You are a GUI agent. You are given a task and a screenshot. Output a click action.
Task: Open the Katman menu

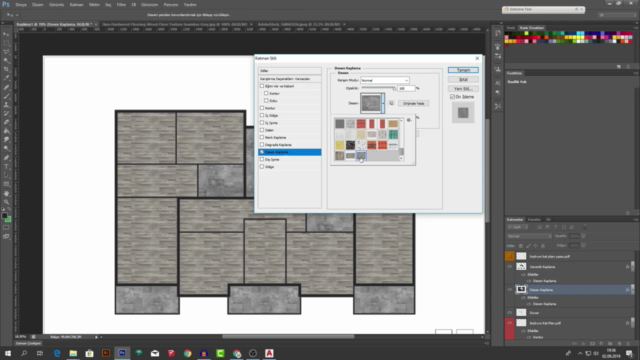(76, 4)
